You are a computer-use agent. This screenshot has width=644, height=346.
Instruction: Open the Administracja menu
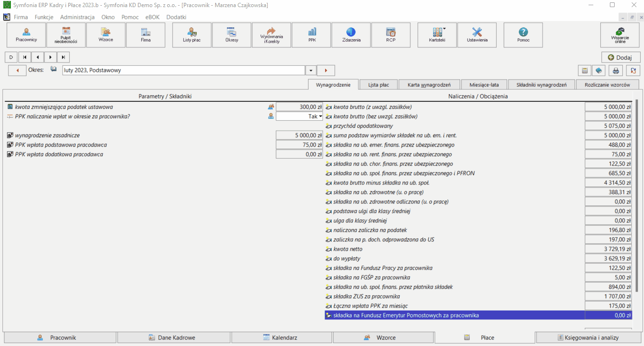click(x=77, y=17)
